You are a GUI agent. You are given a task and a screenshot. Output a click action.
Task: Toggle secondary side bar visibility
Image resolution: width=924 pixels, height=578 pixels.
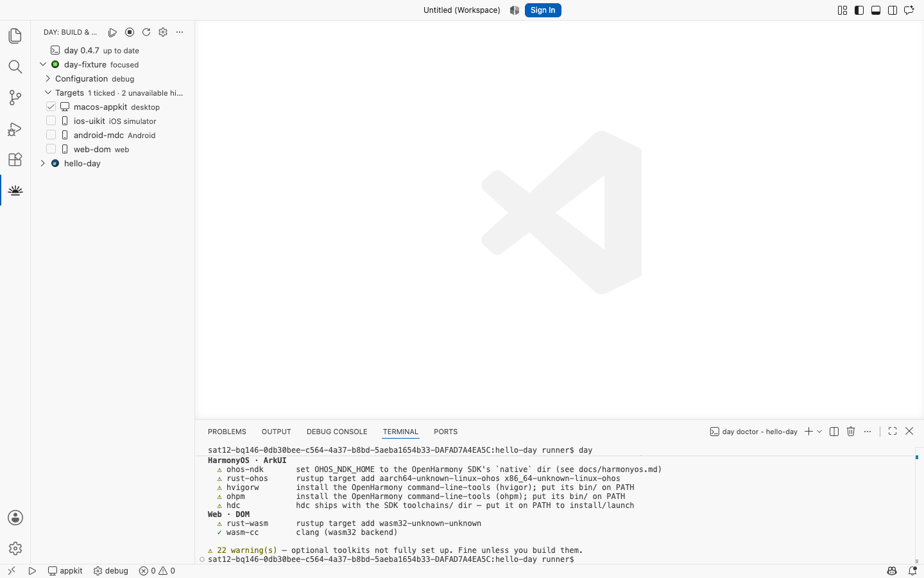[893, 10]
